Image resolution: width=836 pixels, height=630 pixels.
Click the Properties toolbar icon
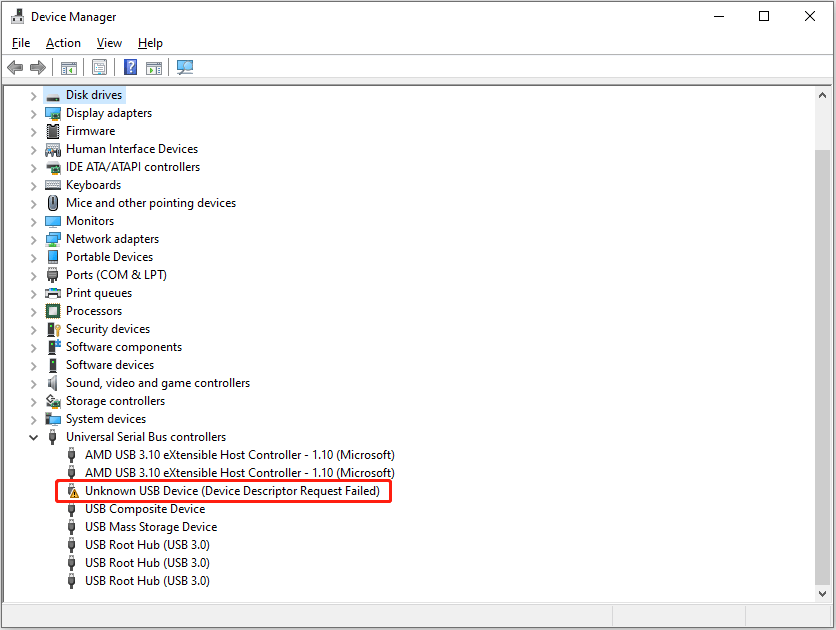click(x=99, y=67)
